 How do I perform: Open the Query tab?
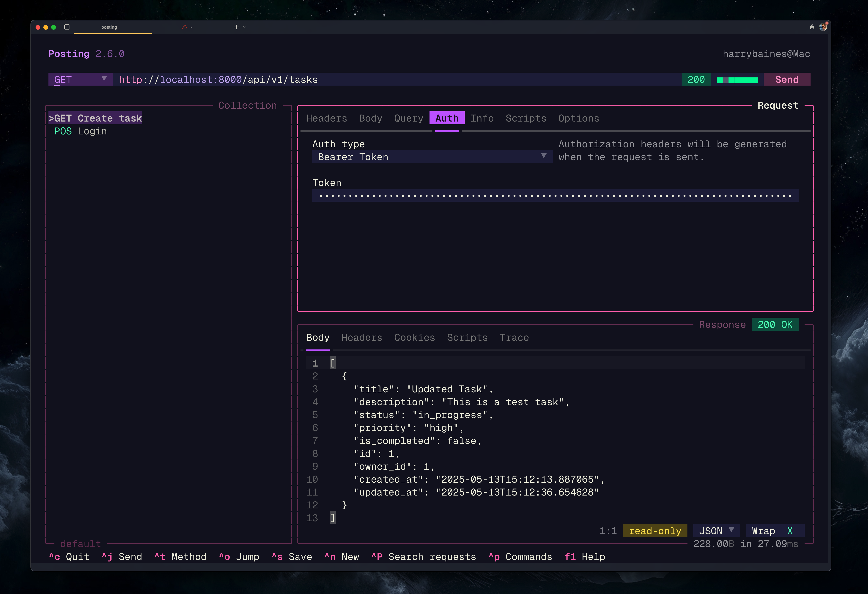click(x=409, y=118)
